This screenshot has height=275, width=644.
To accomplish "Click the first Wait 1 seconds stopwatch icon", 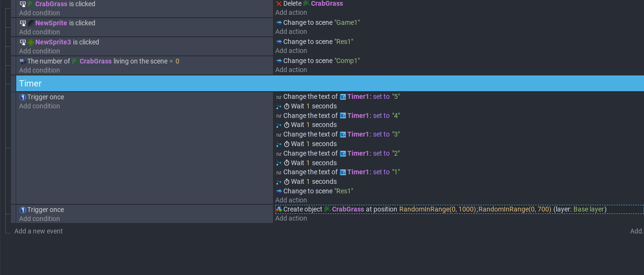I will point(287,106).
